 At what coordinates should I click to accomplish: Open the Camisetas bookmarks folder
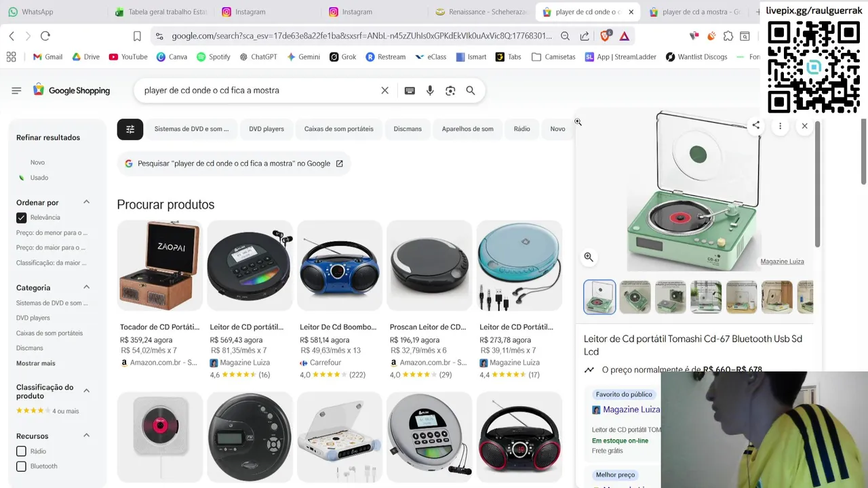[x=553, y=57]
